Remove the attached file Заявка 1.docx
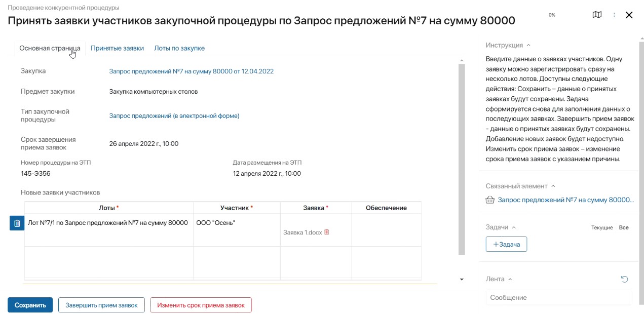 (x=327, y=232)
